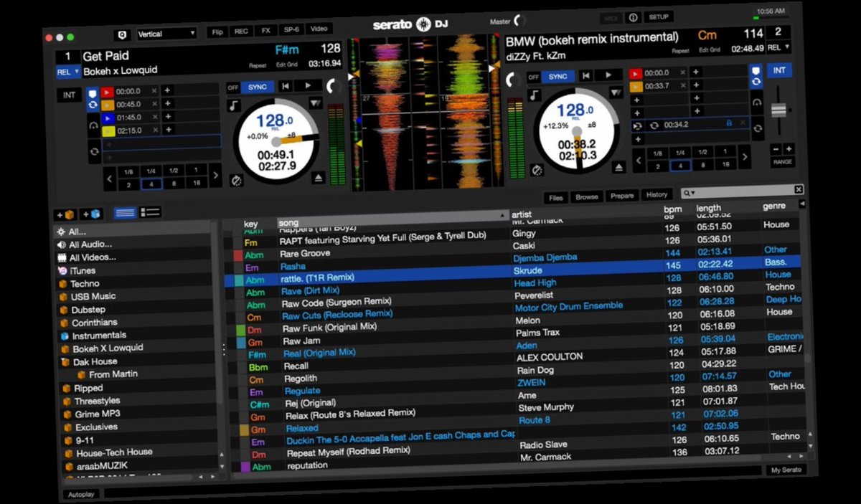861x504 pixels.
Task: Open the Prepare panel tab
Action: pos(622,196)
